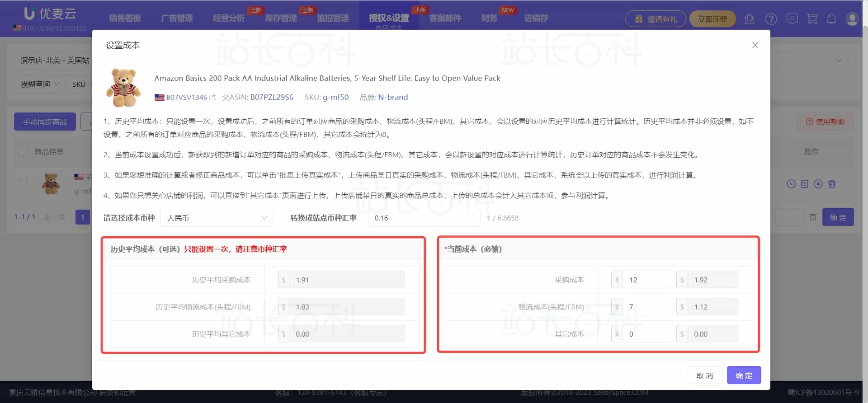Click the 物流成本 dollar field showing 1.12

pos(712,307)
